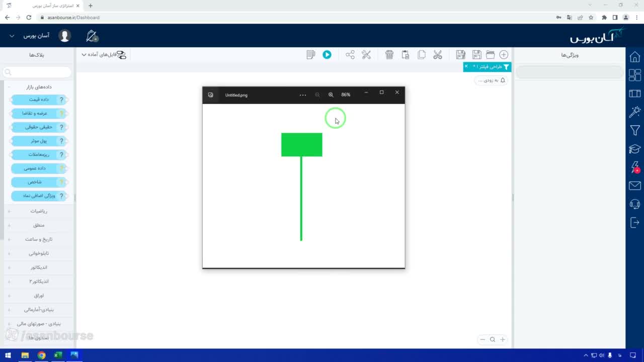Expand the تاریخ و ساعت category
The height and width of the screenshot is (362, 644).
pos(38,239)
